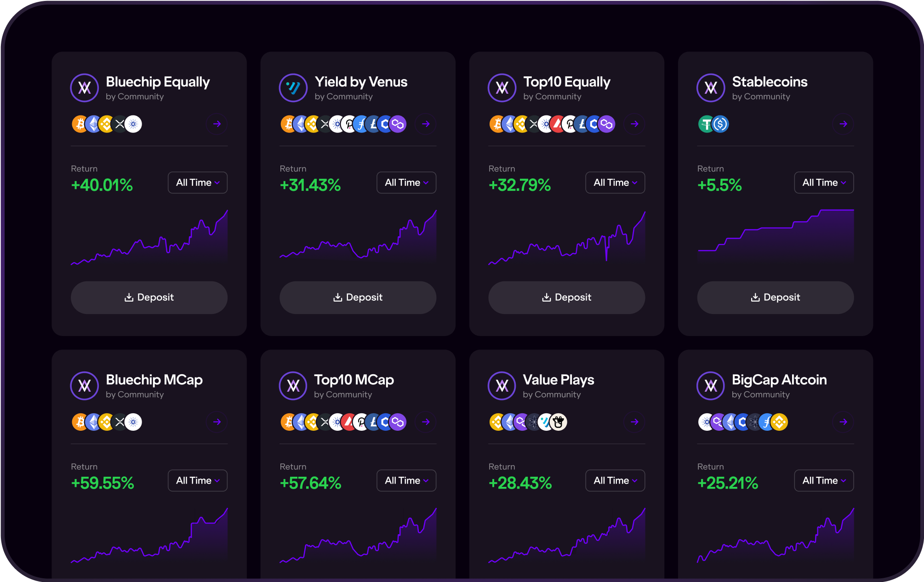Click the arrow icon on Bluechip Equally card
This screenshot has height=582, width=924.
[217, 124]
